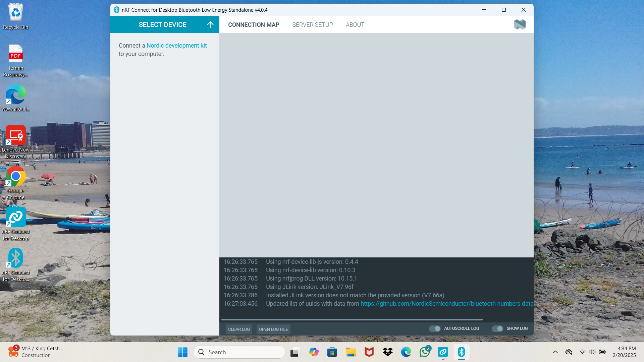This screenshot has width=644, height=362.
Task: Open File Explorer from the taskbar
Action: tap(351, 352)
